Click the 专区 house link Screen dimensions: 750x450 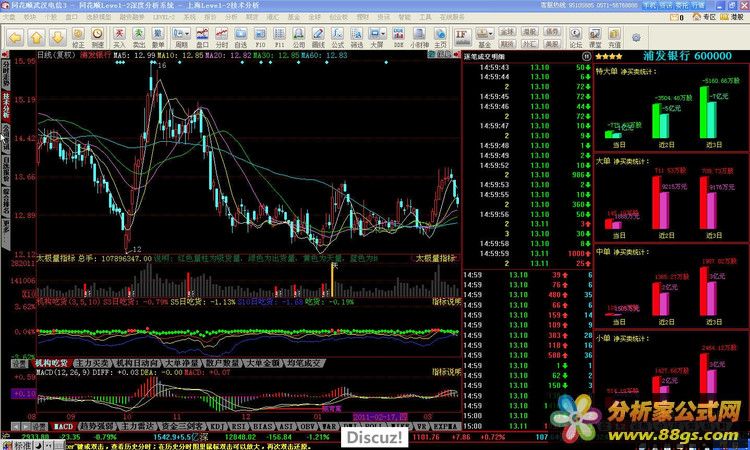click(x=705, y=17)
